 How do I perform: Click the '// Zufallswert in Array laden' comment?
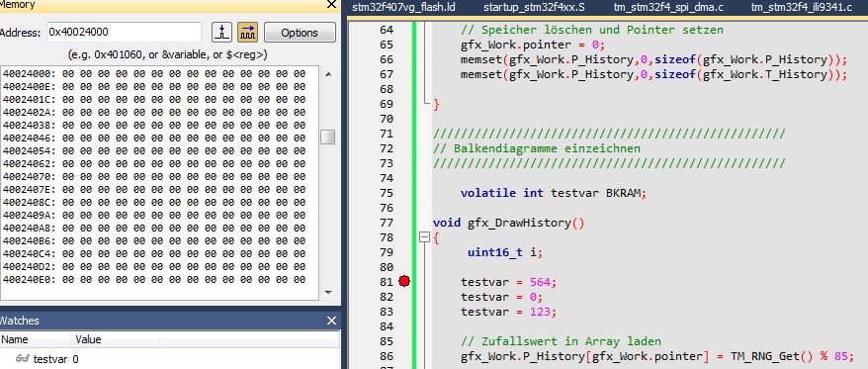tap(561, 341)
